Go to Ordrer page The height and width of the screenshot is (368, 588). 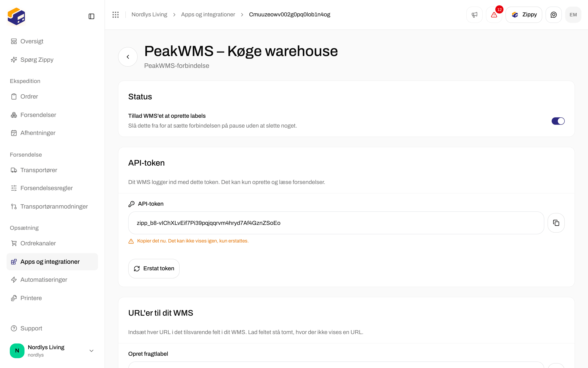52,96
